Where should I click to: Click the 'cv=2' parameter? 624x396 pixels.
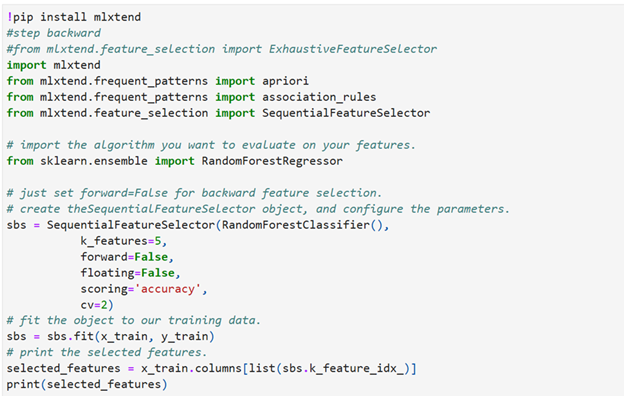point(94,305)
